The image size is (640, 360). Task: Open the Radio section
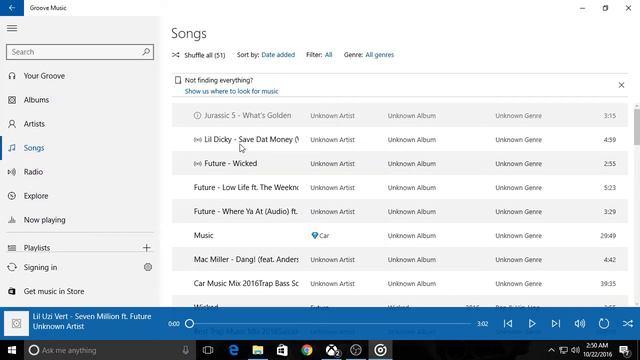tap(33, 172)
